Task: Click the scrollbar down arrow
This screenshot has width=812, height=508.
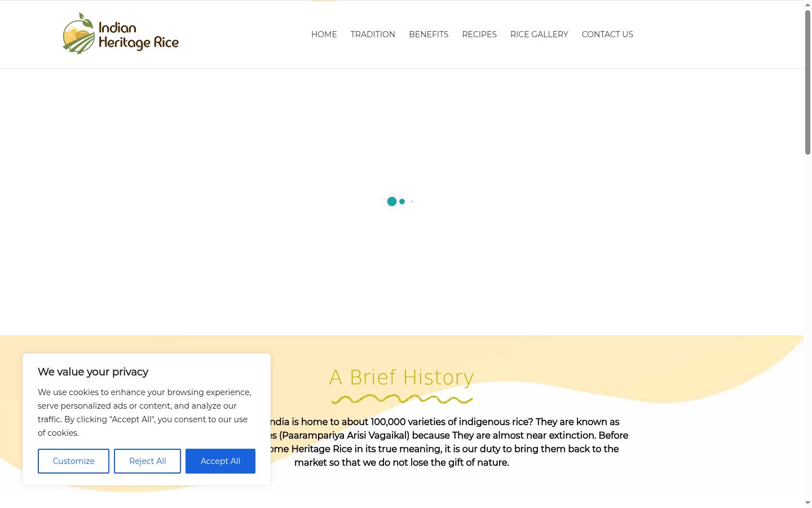Action: (807, 503)
